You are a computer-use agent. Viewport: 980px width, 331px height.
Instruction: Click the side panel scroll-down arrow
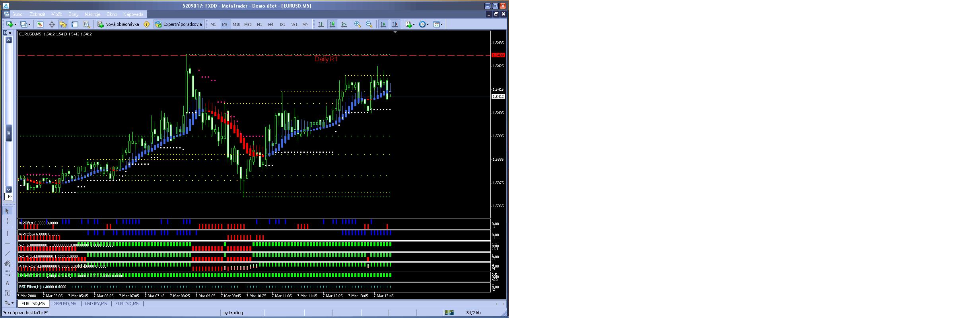point(8,190)
